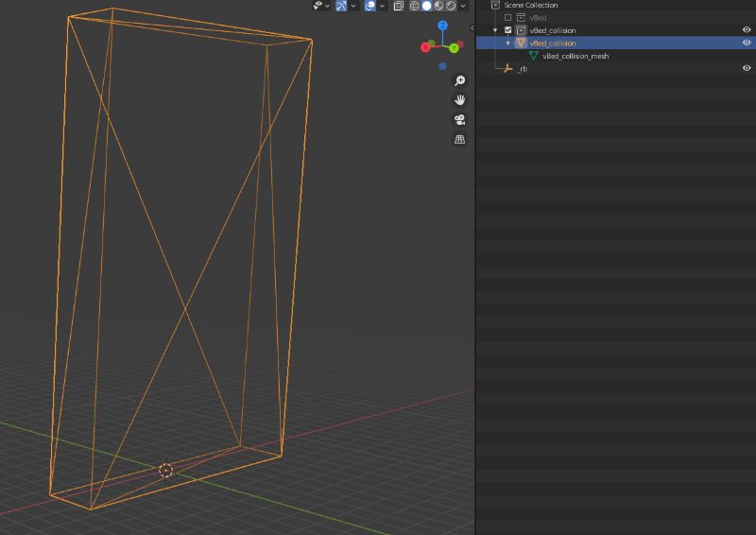
Task: Click green mesh data icon of vBed_collision_mesh
Action: click(x=533, y=56)
